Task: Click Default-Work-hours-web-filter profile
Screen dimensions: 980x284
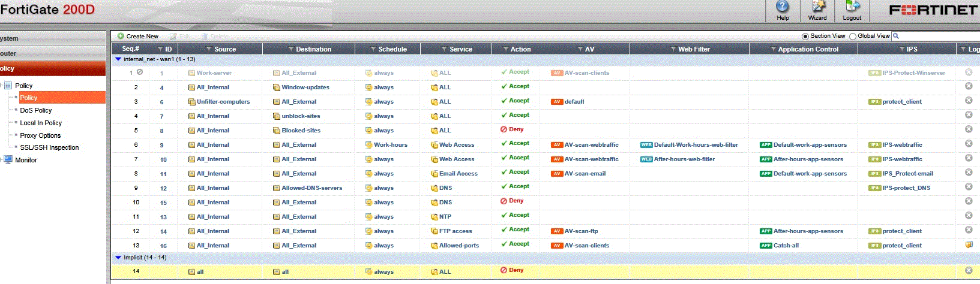Action: pyautogui.click(x=696, y=145)
